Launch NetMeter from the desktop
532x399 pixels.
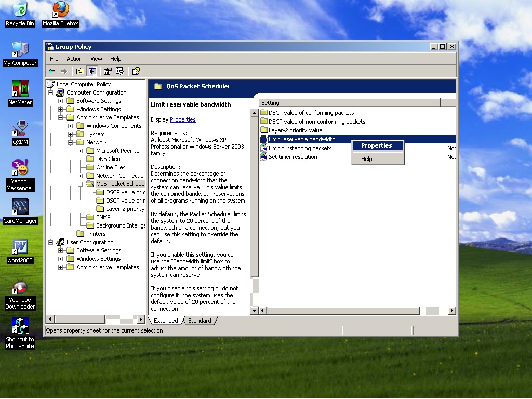coord(19,88)
